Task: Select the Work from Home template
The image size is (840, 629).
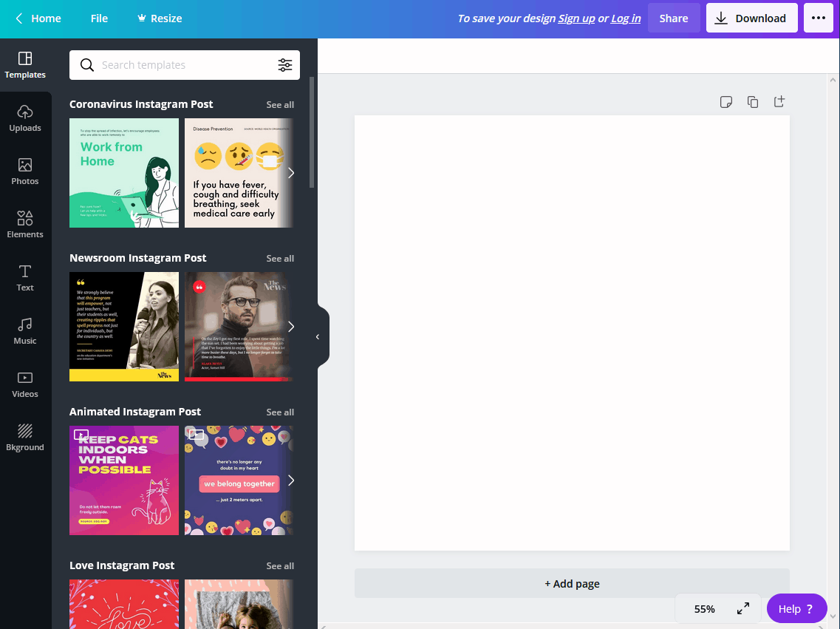Action: pyautogui.click(x=124, y=173)
